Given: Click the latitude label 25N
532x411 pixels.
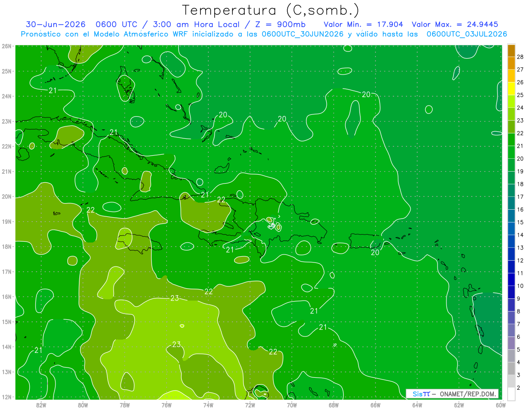Looking at the screenshot, I should coord(6,71).
